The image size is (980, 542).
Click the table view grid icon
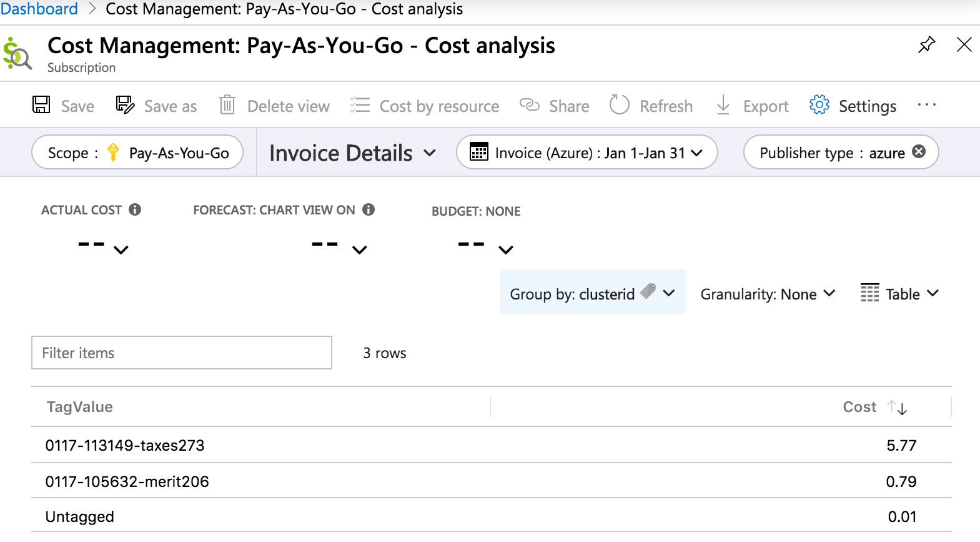click(x=869, y=293)
